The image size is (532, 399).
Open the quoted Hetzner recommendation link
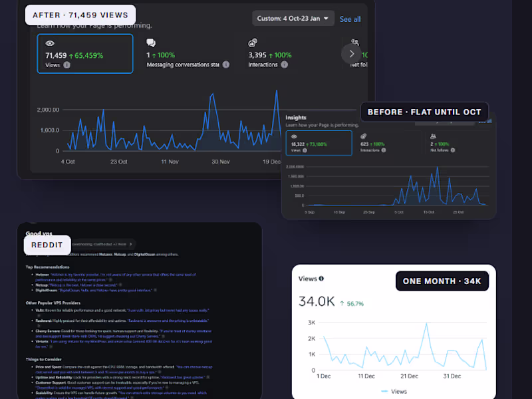[115, 277]
